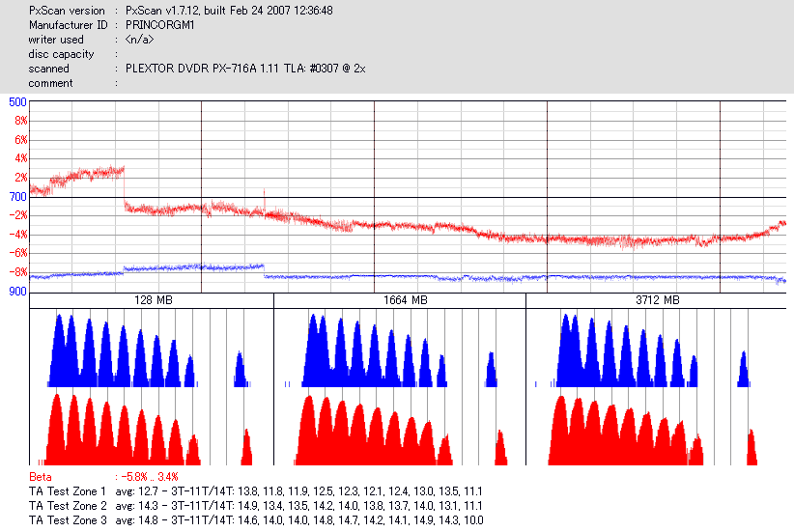Click the red 2% axis label
The height and width of the screenshot is (532, 794).
pos(20,178)
